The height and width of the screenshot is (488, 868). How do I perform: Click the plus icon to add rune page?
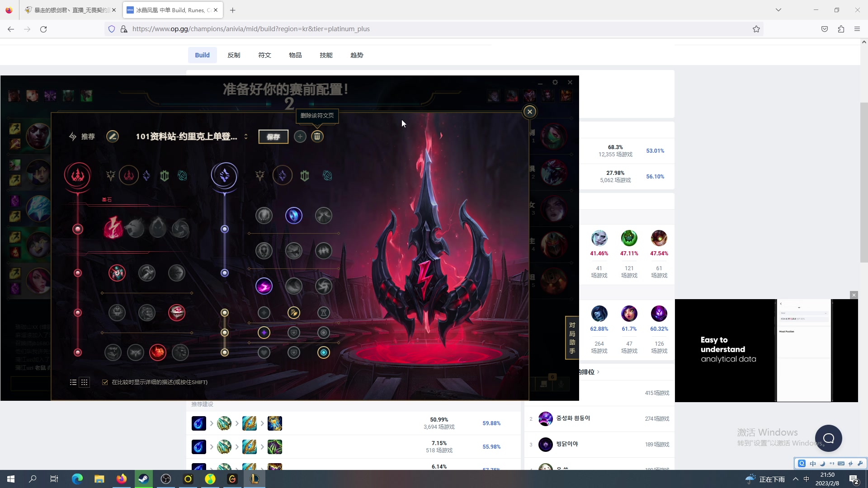pos(300,136)
